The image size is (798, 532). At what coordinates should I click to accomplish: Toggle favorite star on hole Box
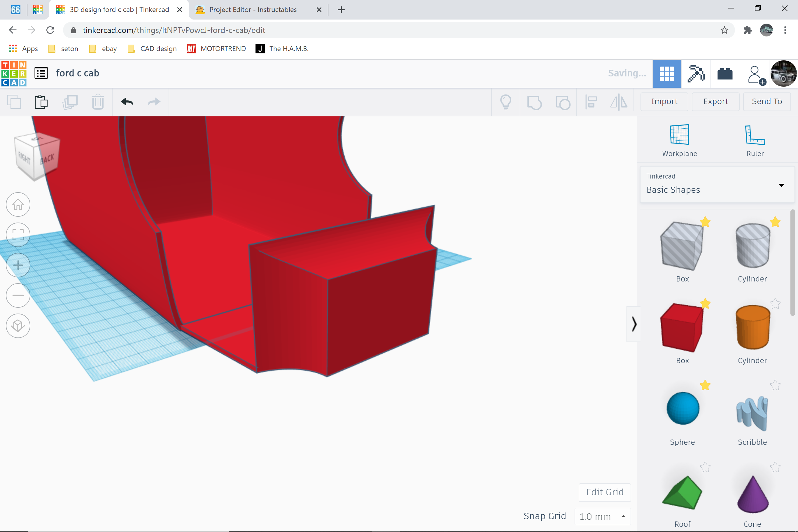coord(705,222)
